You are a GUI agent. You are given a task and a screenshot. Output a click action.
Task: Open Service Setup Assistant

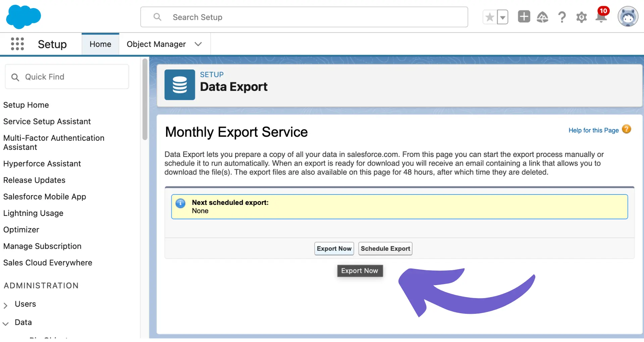47,121
